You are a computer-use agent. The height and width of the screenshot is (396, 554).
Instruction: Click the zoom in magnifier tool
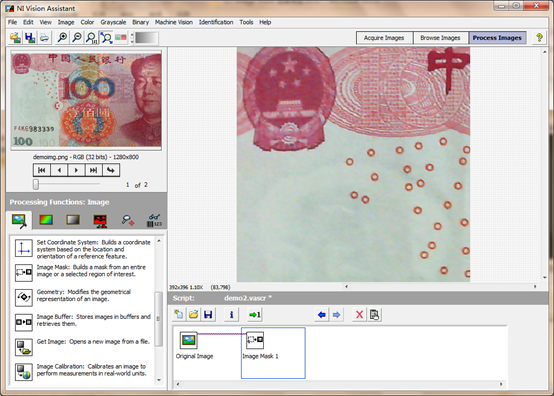click(x=62, y=37)
